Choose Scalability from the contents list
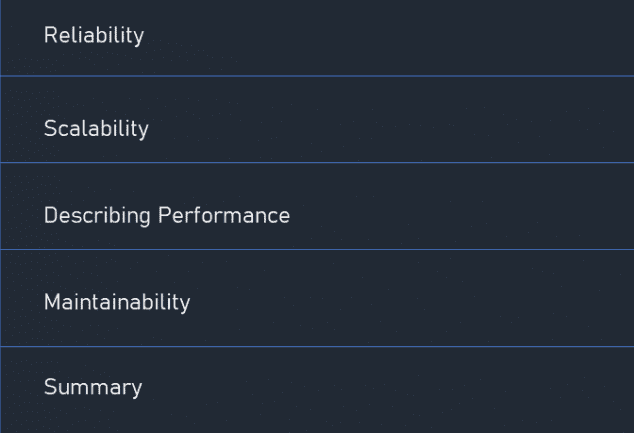The width and height of the screenshot is (634, 433). 317,119
